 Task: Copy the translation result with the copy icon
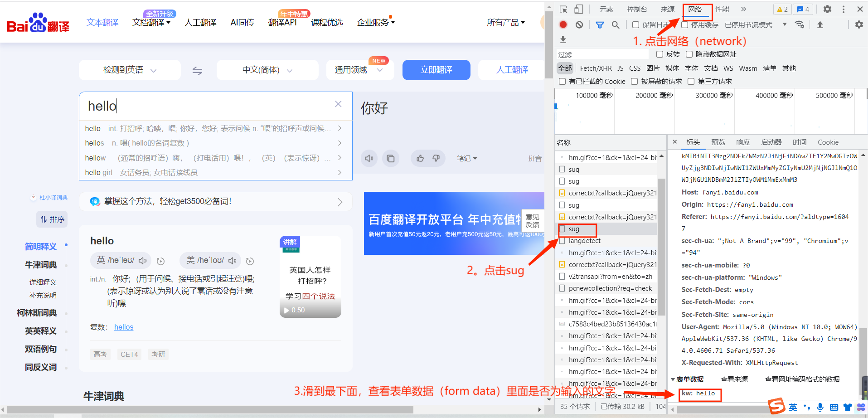coord(390,158)
